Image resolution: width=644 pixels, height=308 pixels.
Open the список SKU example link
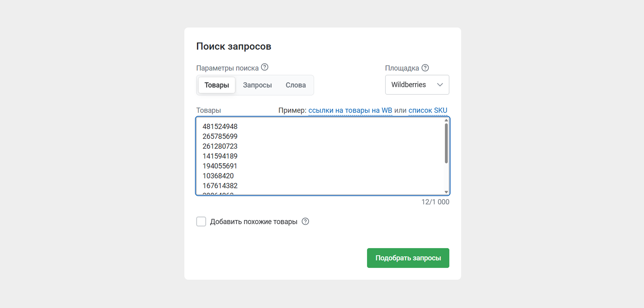point(428,110)
